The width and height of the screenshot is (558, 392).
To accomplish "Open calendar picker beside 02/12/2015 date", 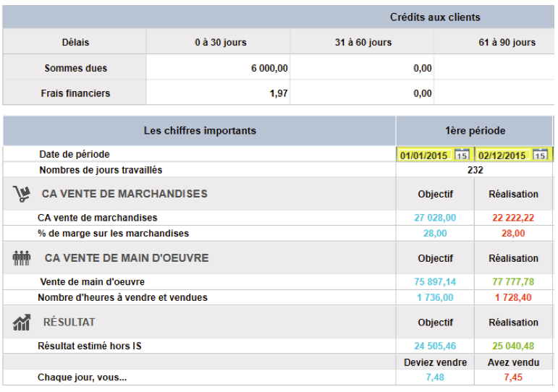I will pyautogui.click(x=540, y=155).
